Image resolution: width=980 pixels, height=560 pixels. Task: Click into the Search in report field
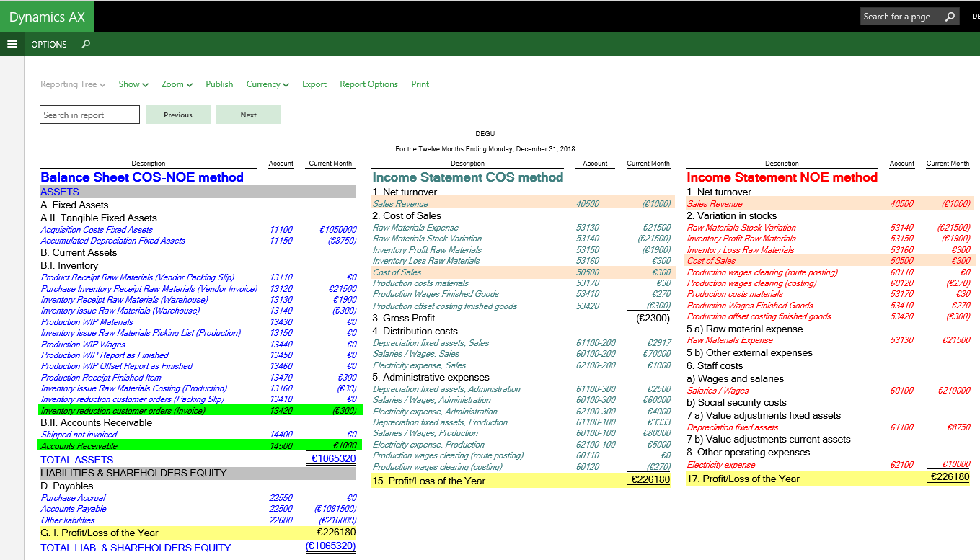coord(89,115)
